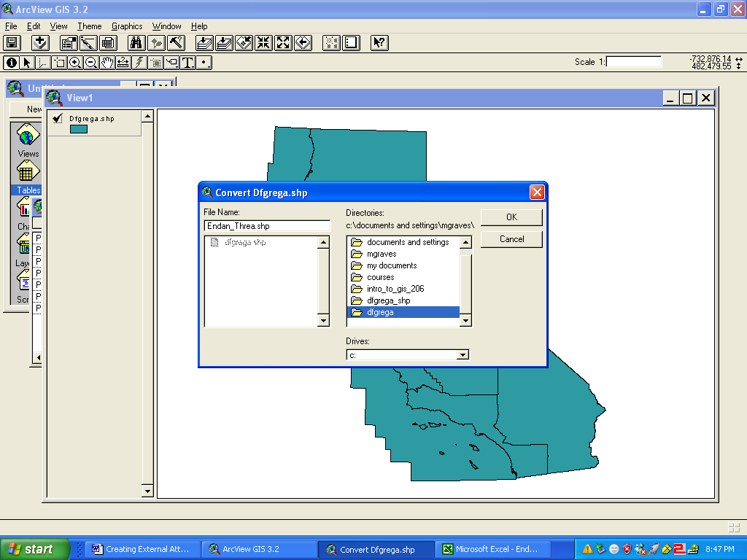Click Cancel in Convert dialog

(511, 239)
